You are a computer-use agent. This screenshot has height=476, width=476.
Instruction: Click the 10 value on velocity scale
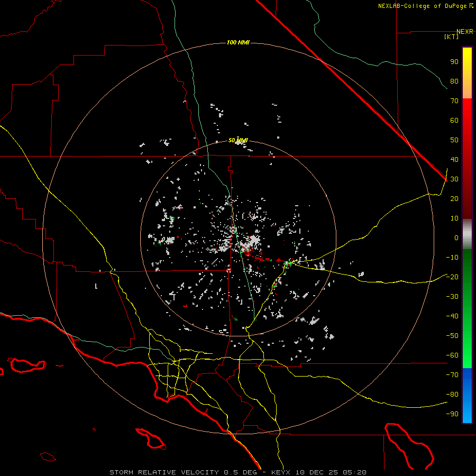454,218
